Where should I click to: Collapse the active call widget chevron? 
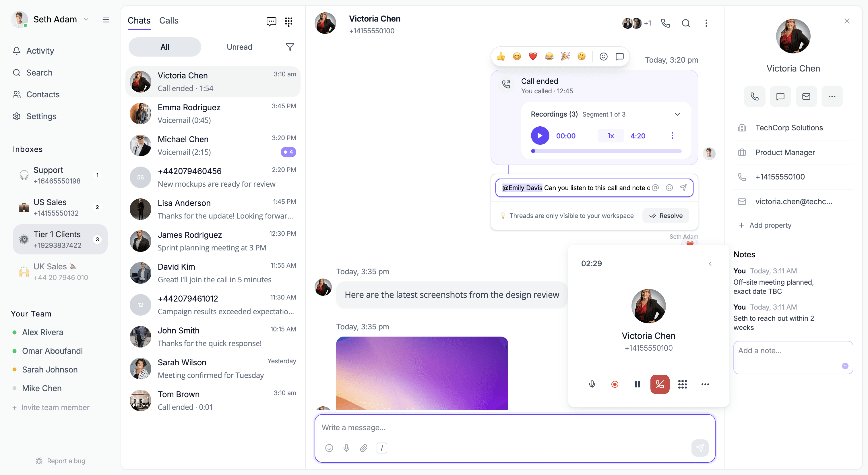pos(710,264)
